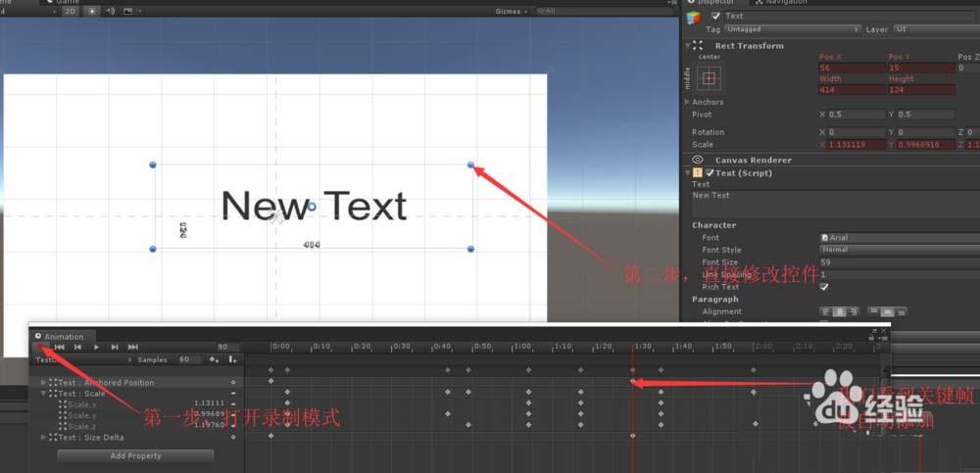
Task: Click the Text script component icon
Action: [698, 173]
